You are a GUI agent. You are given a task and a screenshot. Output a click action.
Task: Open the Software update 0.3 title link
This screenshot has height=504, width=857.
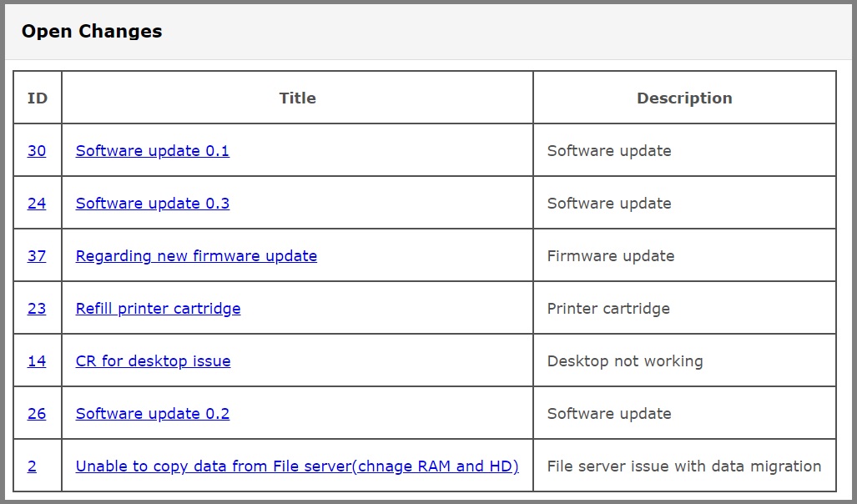(153, 203)
